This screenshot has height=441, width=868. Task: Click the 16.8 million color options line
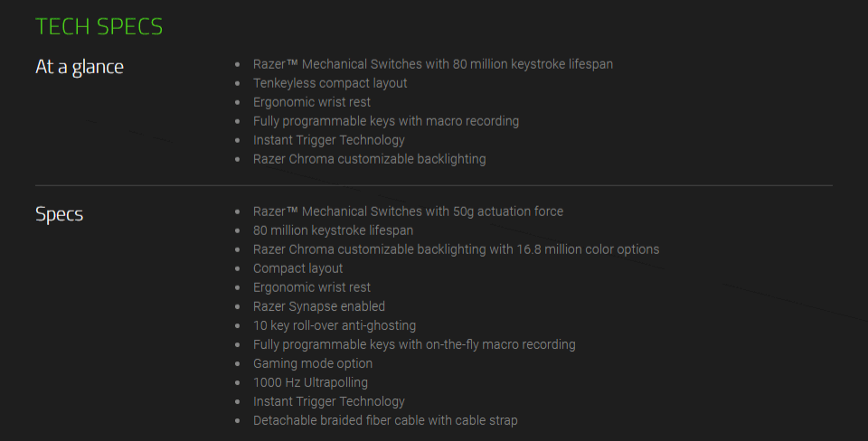pyautogui.click(x=456, y=249)
